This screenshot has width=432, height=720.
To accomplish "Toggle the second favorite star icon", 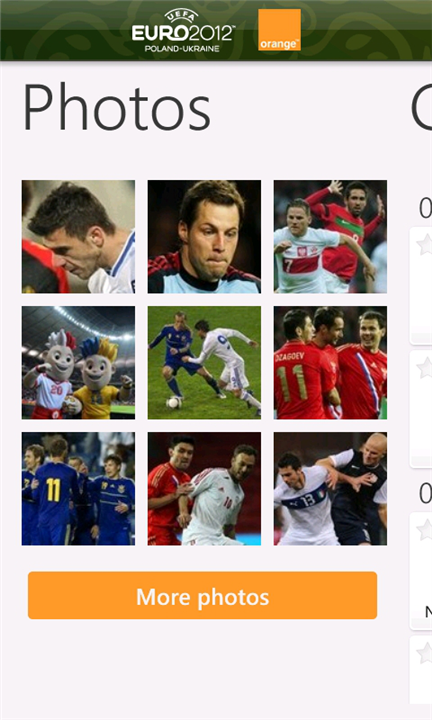I will [x=425, y=368].
